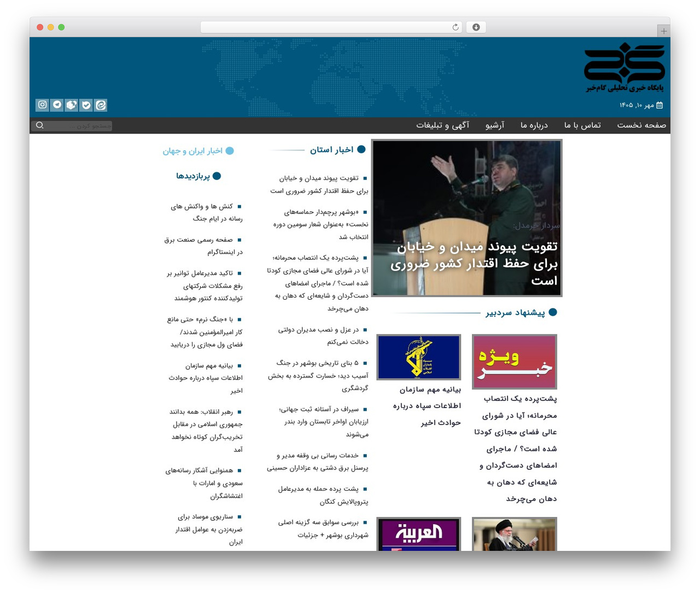Open the العربیة logo thumbnail
This screenshot has width=700, height=593.
coord(419,534)
